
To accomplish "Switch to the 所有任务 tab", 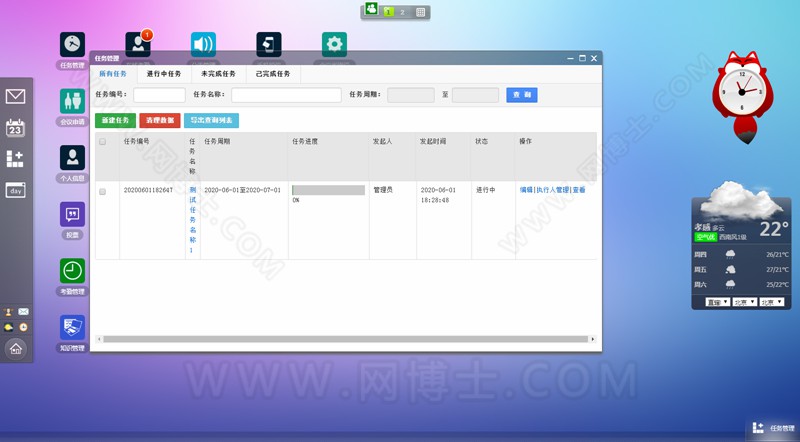I will [113, 74].
